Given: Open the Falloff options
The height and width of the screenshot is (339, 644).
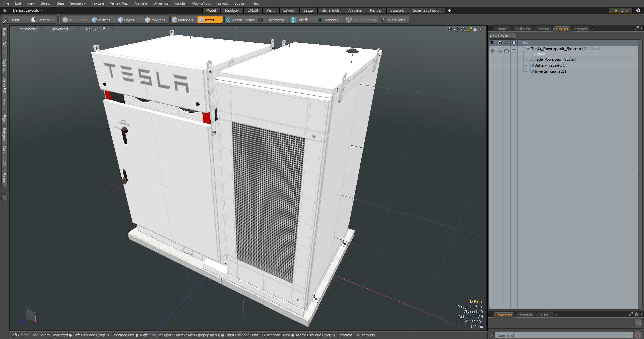Looking at the screenshot, I should (x=302, y=20).
